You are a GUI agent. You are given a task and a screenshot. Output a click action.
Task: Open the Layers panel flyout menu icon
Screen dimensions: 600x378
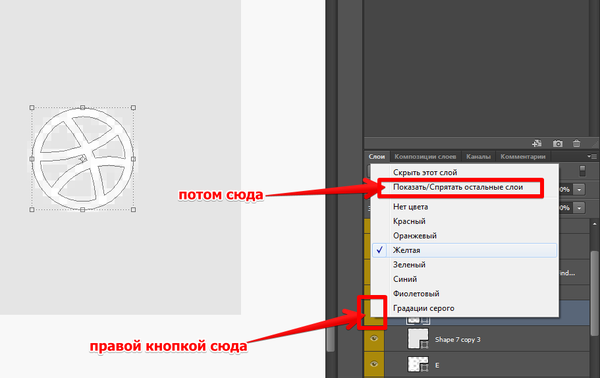[x=592, y=156]
